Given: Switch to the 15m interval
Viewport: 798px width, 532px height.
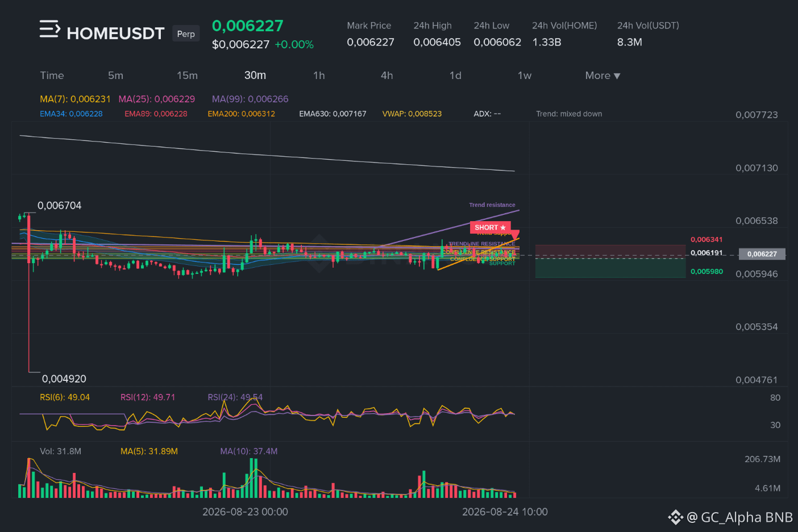Looking at the screenshot, I should click(187, 76).
